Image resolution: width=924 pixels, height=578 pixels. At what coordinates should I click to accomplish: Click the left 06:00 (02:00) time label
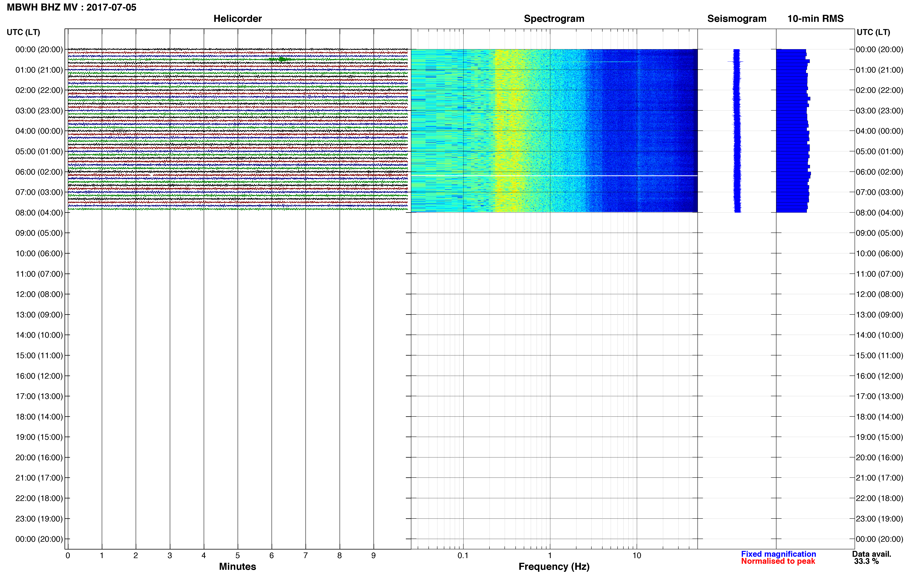39,172
